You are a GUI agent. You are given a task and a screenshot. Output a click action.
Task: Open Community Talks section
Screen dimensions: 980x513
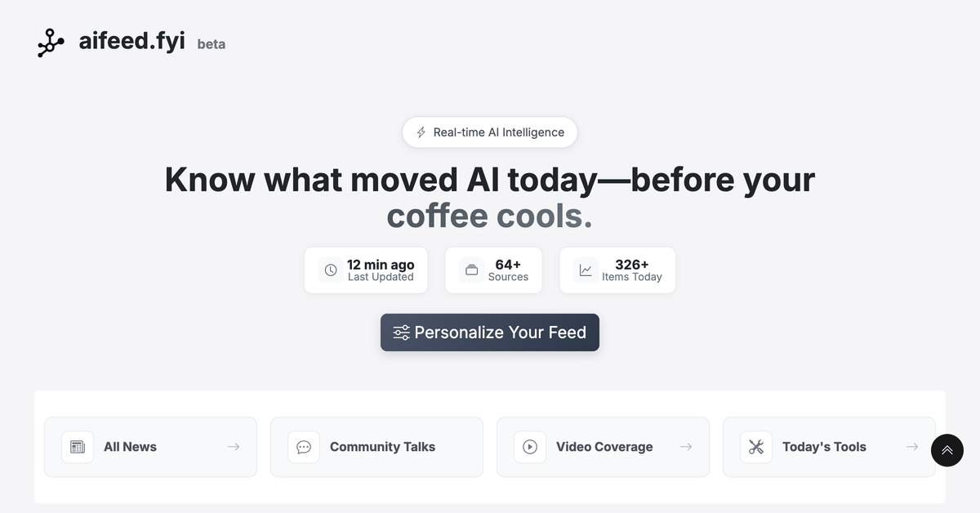coord(382,447)
